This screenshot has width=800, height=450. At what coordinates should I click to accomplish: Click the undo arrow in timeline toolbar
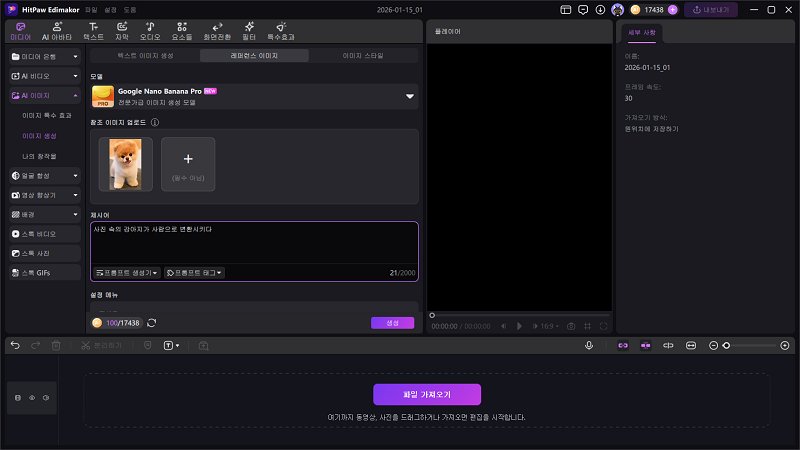14,345
